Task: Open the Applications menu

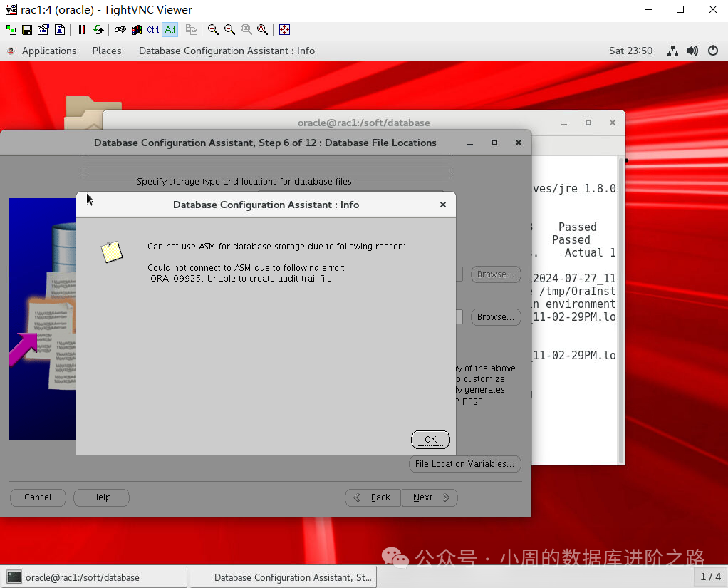Action: tap(48, 51)
